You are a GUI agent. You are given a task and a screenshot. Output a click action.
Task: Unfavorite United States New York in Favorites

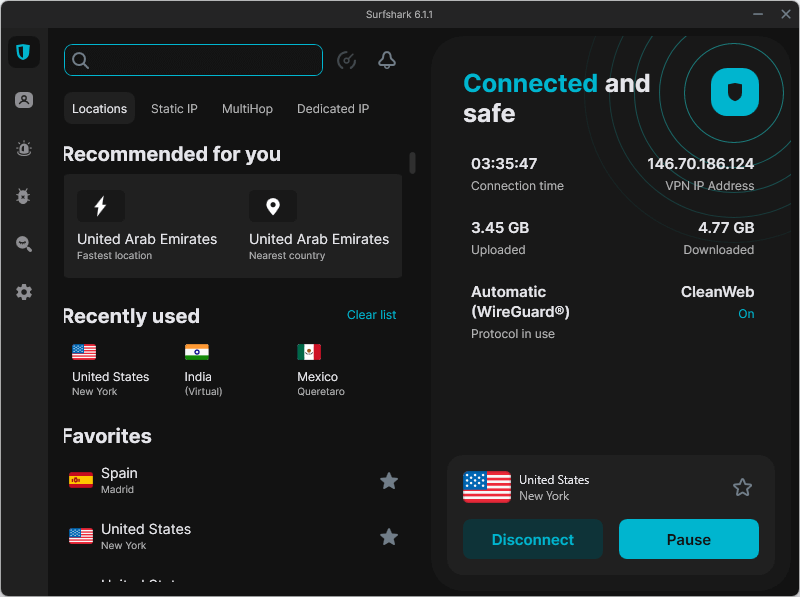point(389,537)
